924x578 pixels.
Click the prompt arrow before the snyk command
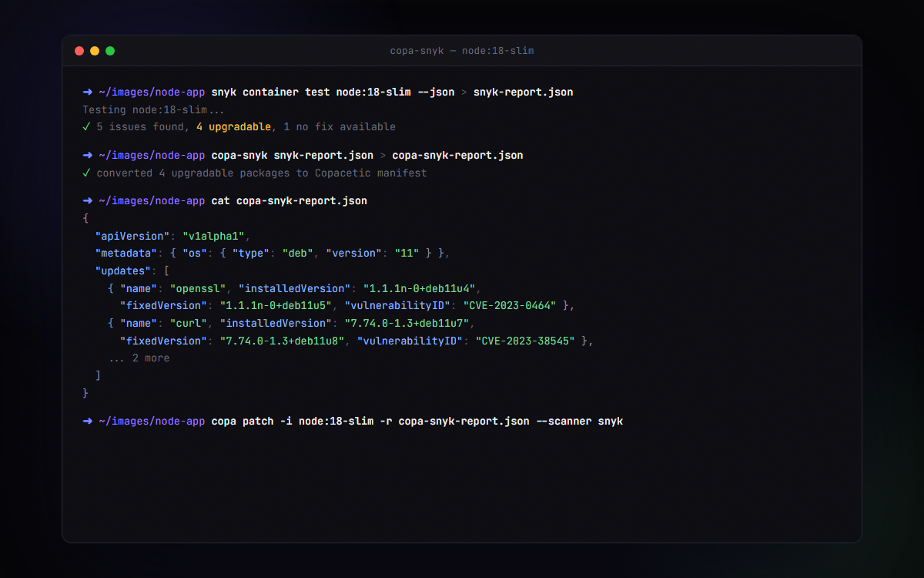click(87, 92)
